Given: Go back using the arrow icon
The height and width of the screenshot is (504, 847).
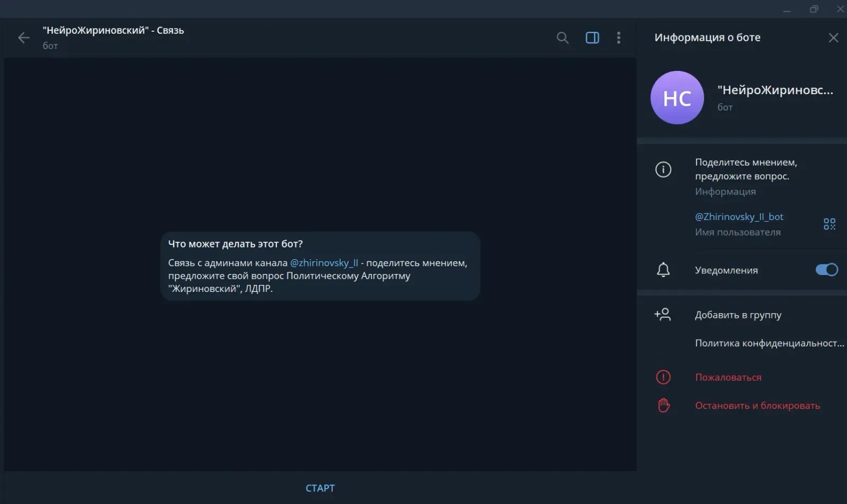Looking at the screenshot, I should point(23,38).
